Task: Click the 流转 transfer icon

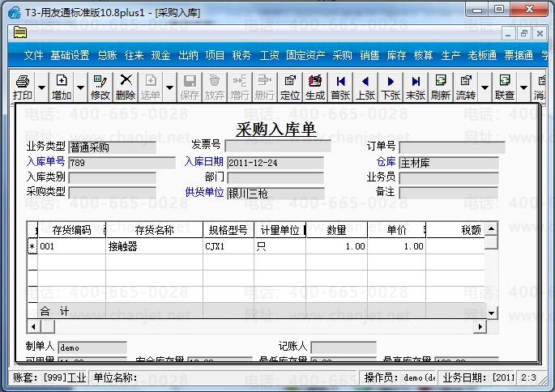Action: [x=466, y=81]
